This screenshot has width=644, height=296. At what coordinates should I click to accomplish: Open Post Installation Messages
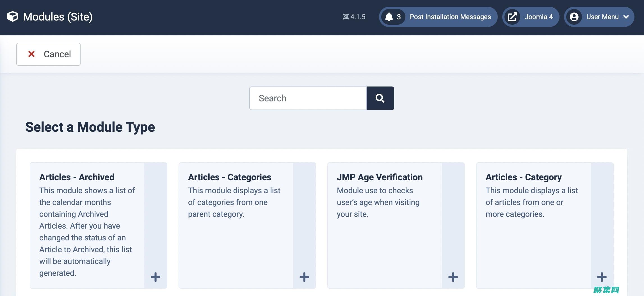click(450, 17)
